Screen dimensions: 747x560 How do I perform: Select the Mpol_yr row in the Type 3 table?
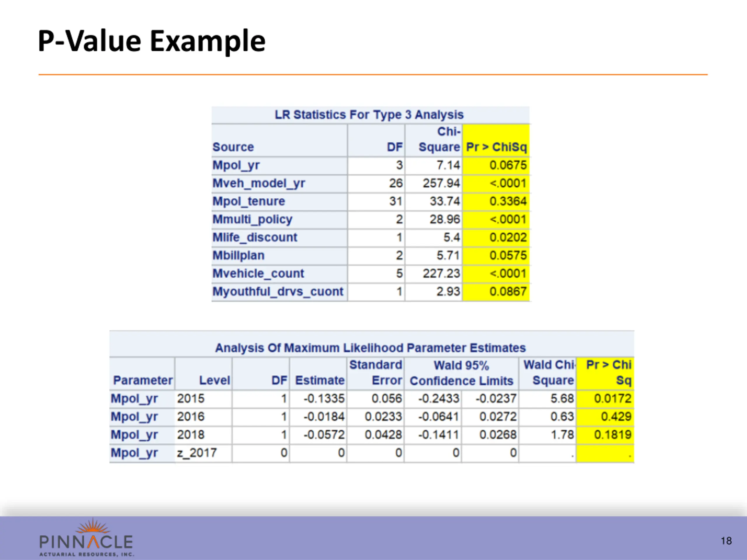(x=371, y=165)
